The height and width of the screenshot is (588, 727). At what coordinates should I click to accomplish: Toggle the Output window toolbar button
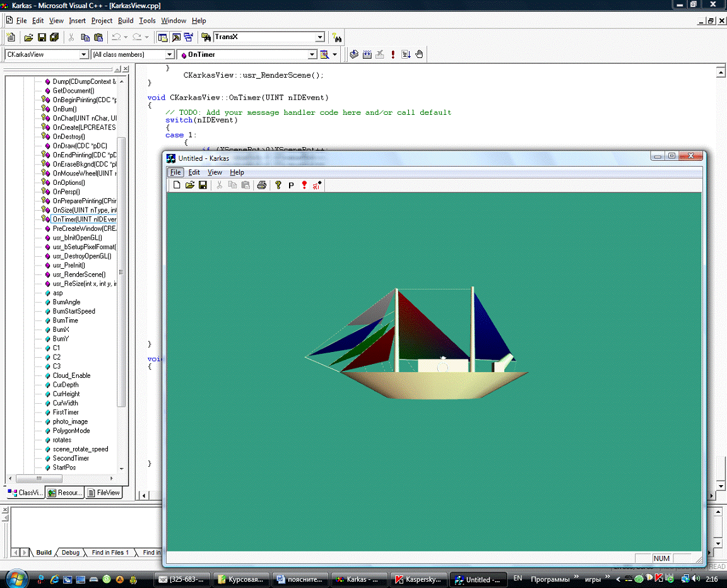pyautogui.click(x=176, y=37)
